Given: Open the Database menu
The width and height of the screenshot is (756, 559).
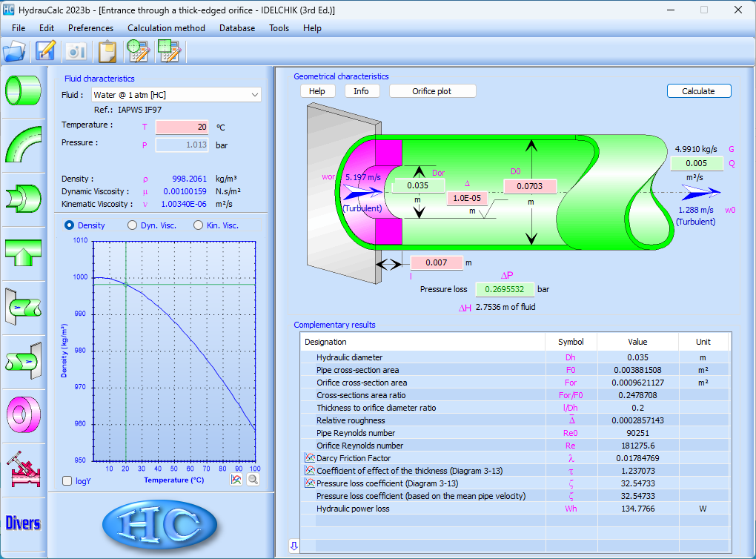Looking at the screenshot, I should pos(236,28).
